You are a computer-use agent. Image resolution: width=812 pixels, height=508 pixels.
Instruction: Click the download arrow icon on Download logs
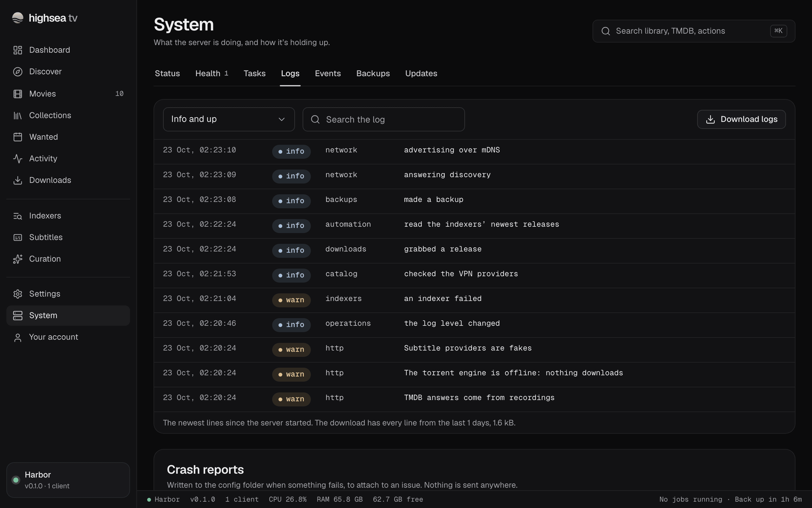click(710, 119)
